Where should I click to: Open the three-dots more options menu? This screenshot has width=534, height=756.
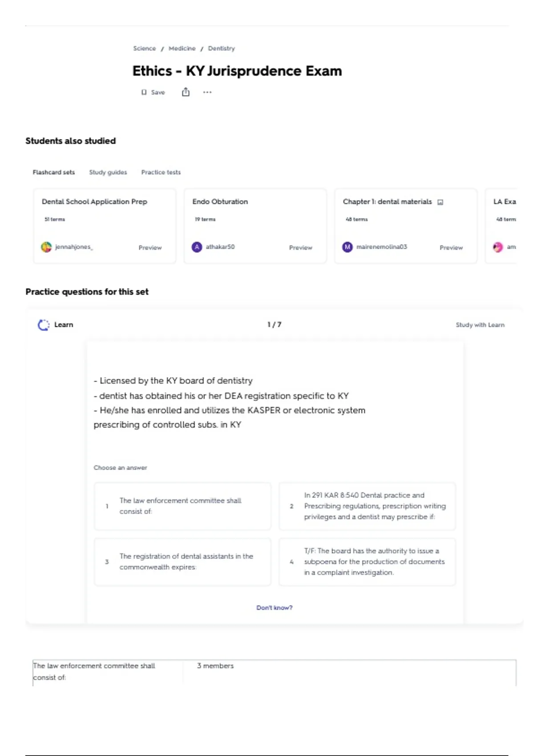pyautogui.click(x=207, y=92)
